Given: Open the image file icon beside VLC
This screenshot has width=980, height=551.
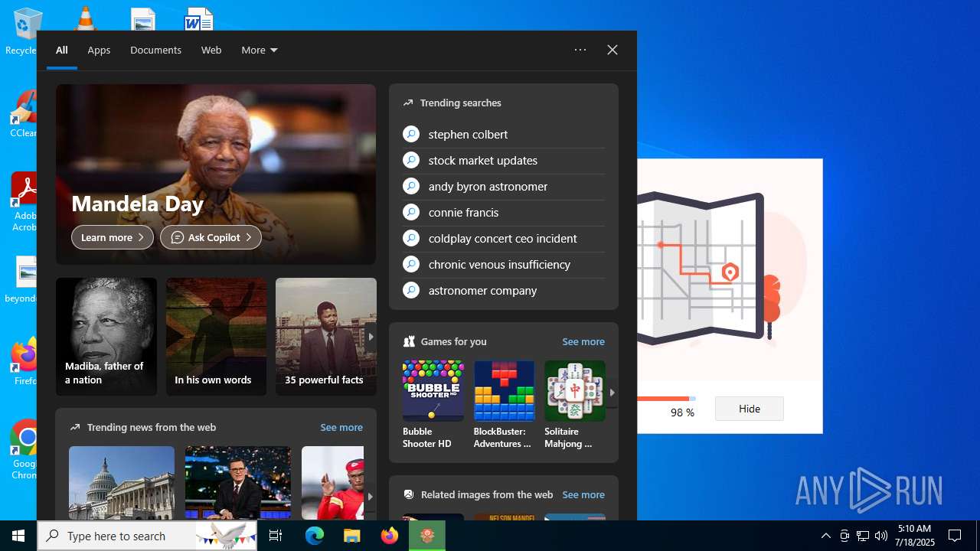Looking at the screenshot, I should coord(142,20).
